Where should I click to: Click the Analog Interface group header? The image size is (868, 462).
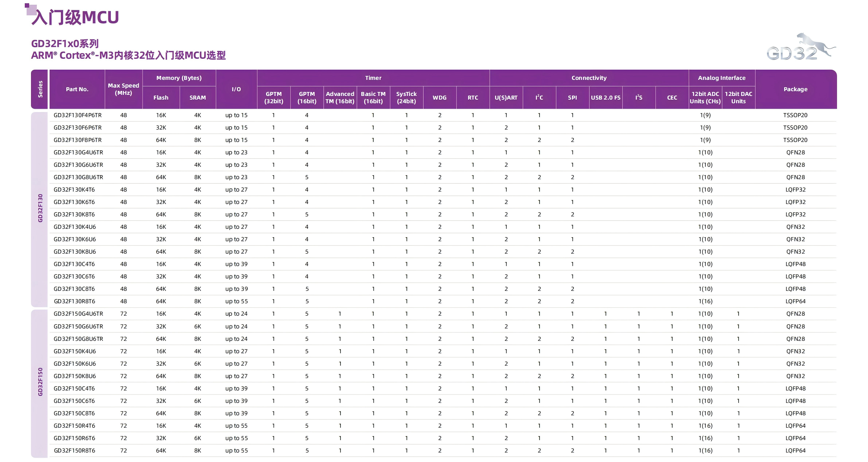[x=721, y=78]
